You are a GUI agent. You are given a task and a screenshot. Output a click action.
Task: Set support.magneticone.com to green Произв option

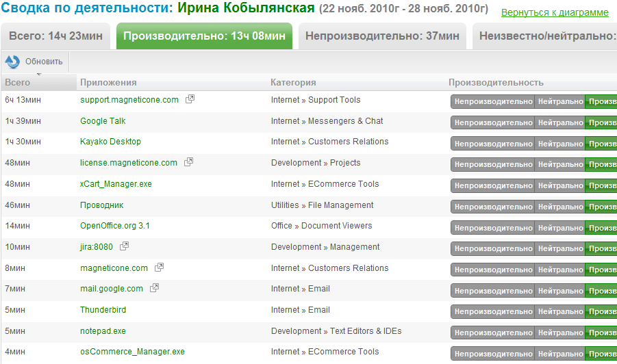601,101
